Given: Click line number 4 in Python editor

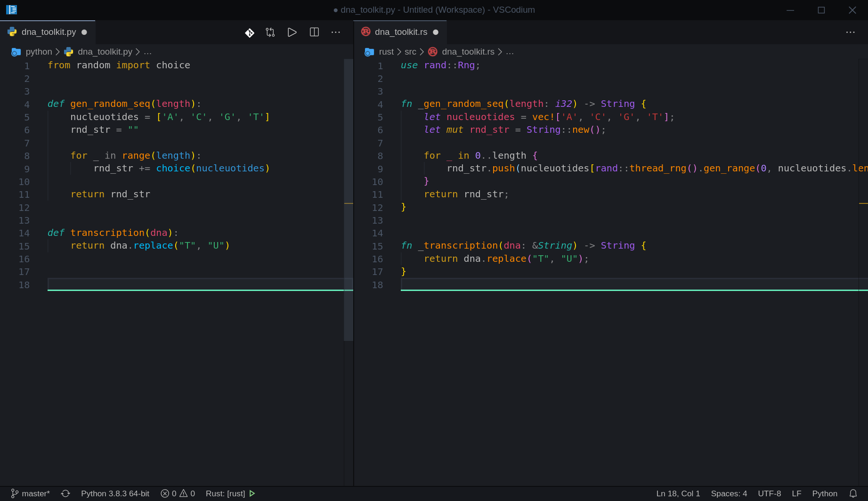Looking at the screenshot, I should [27, 105].
